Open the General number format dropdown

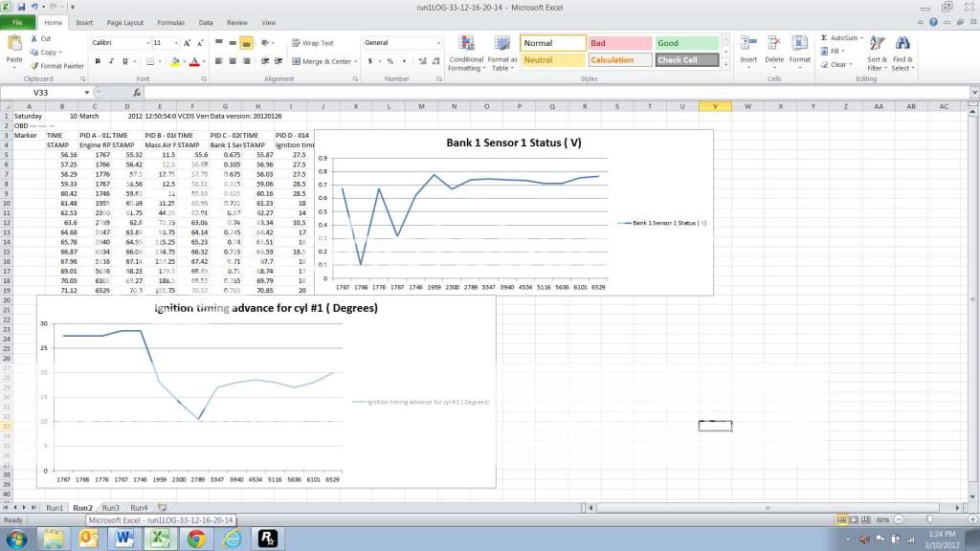438,42
